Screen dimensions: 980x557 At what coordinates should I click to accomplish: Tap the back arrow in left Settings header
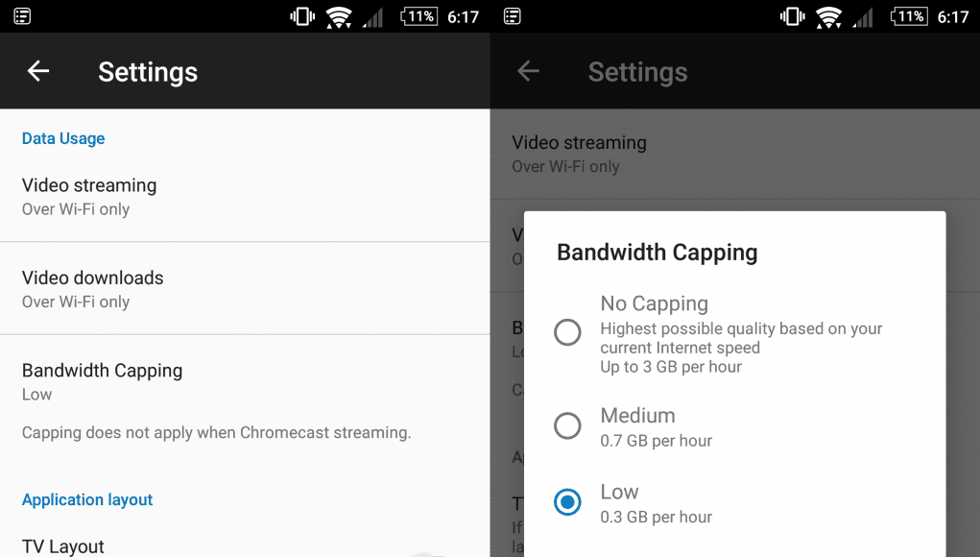(x=38, y=71)
